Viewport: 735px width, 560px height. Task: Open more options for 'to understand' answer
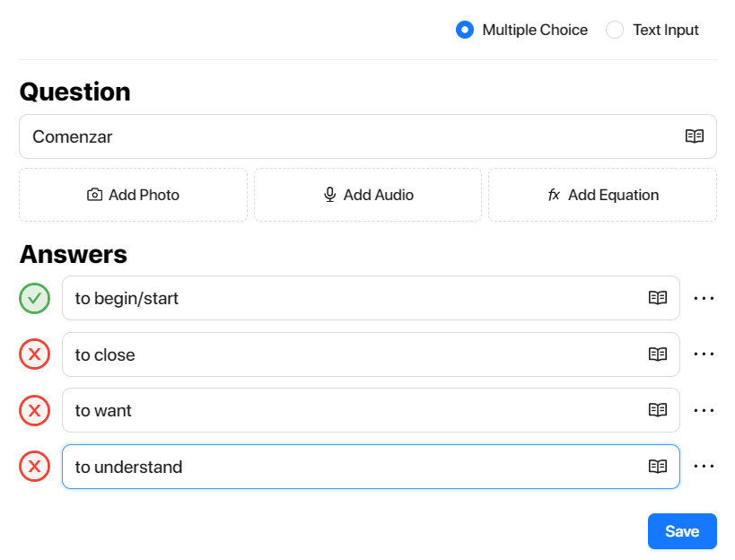(704, 467)
